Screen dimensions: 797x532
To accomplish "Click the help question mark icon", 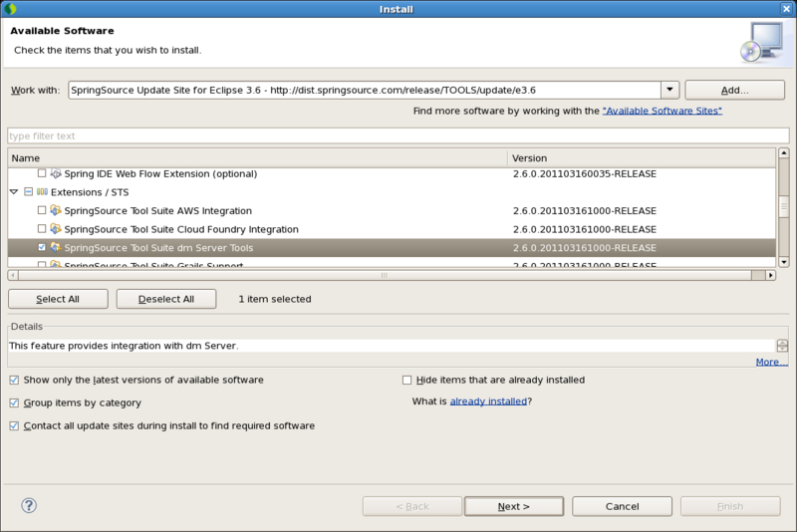I will [29, 505].
